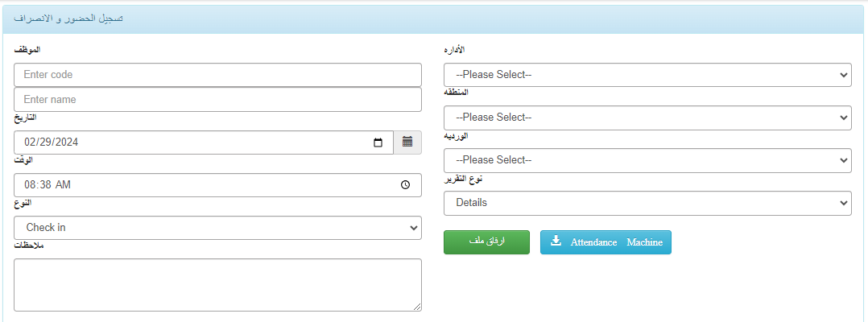Click the 08:38 AM time field
Viewport: 868px width, 322px height.
click(x=217, y=185)
